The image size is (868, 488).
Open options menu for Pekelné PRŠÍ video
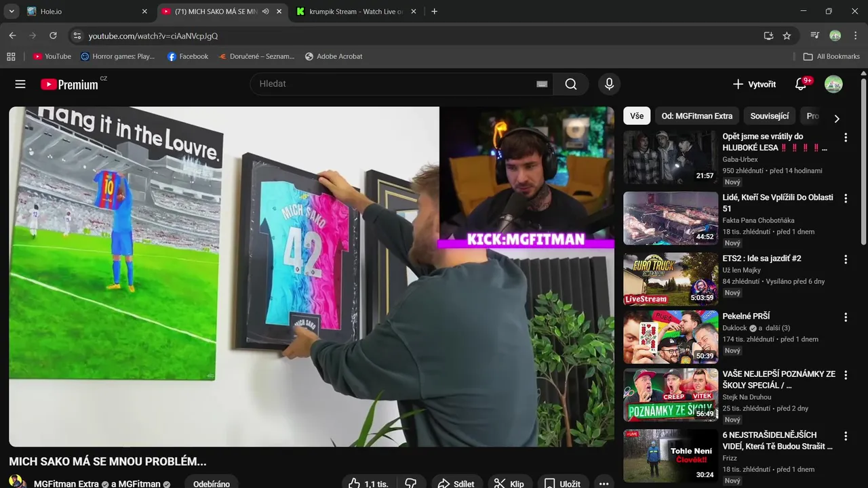click(x=845, y=317)
